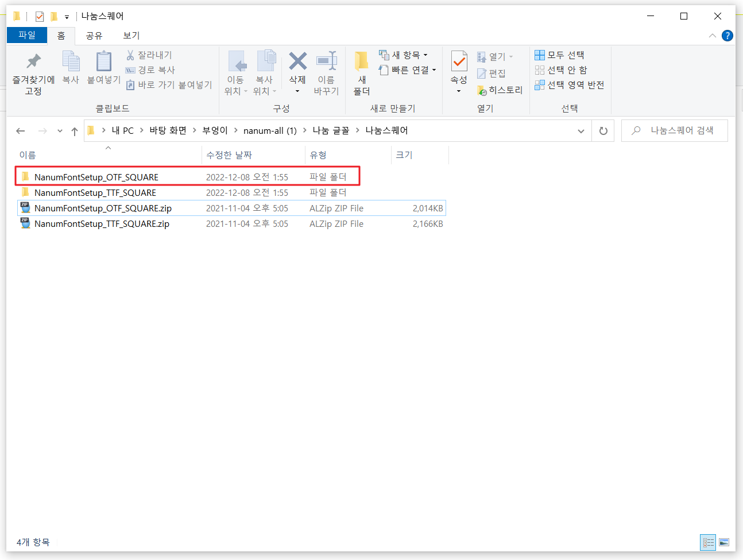This screenshot has height=560, width=743.
Task: Open the File (파일) tab
Action: 27,35
